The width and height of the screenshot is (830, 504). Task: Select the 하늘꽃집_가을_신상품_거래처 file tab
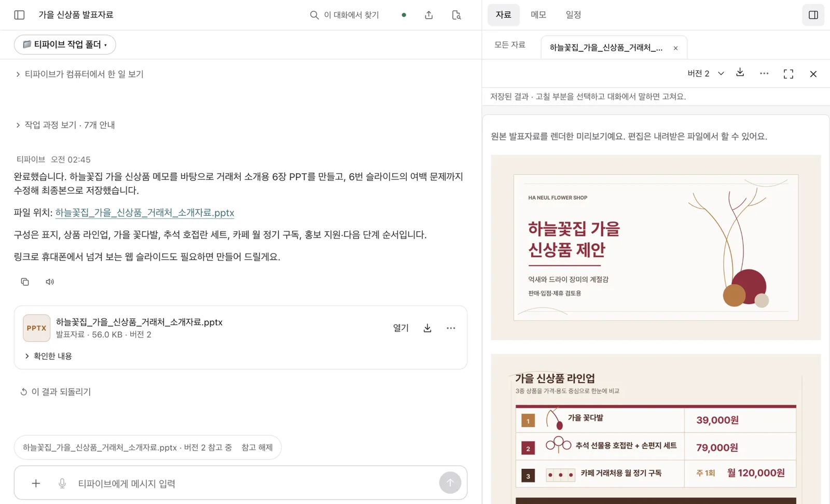(x=606, y=48)
